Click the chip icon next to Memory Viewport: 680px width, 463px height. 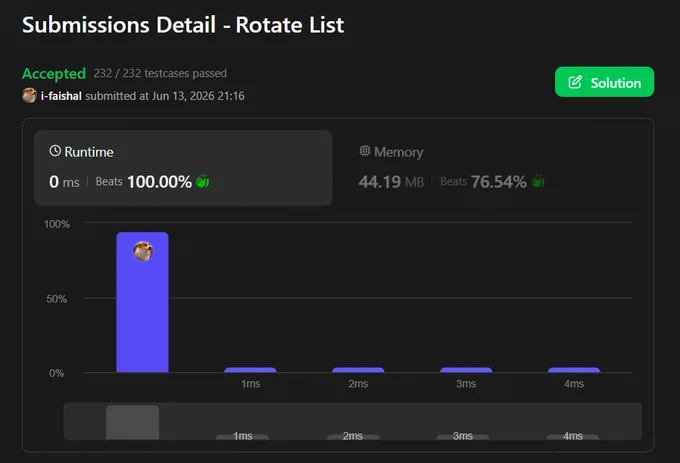pyautogui.click(x=365, y=151)
